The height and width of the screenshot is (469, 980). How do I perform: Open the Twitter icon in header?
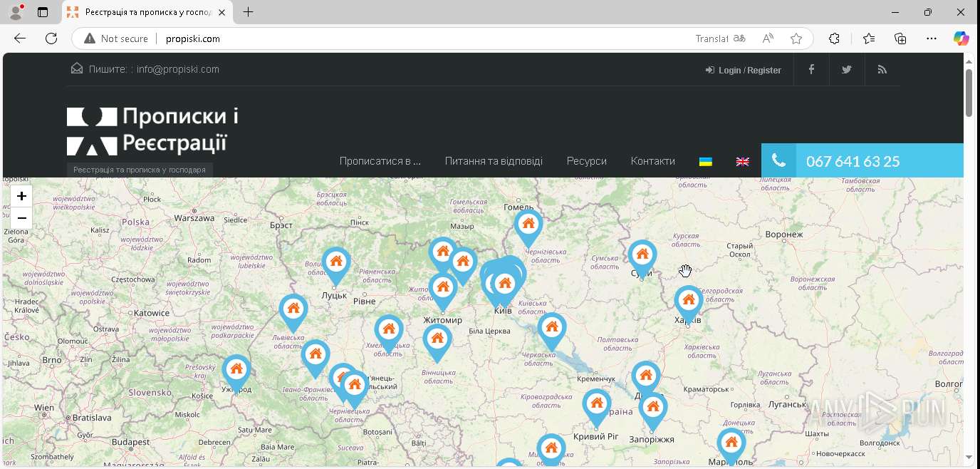tap(847, 69)
